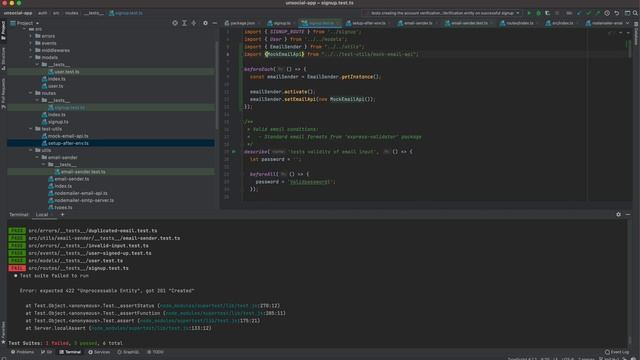
Task: Collapse the test-utils folder
Action: pos(31,129)
